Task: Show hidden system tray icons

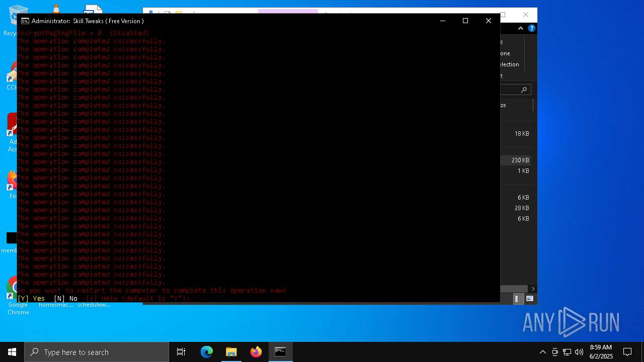Action: point(542,352)
